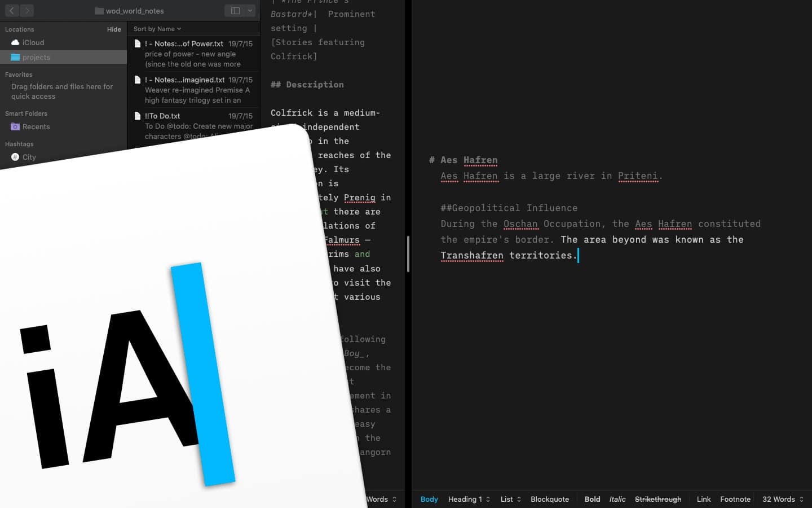Viewport: 812px width, 508px height.
Task: Click the split pane divider handle
Action: [x=408, y=254]
